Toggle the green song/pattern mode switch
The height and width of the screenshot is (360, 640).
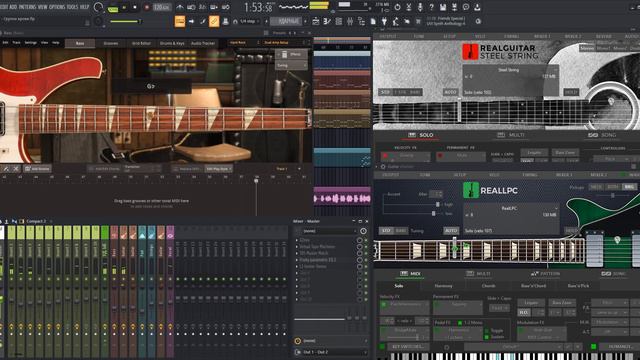(113, 8)
